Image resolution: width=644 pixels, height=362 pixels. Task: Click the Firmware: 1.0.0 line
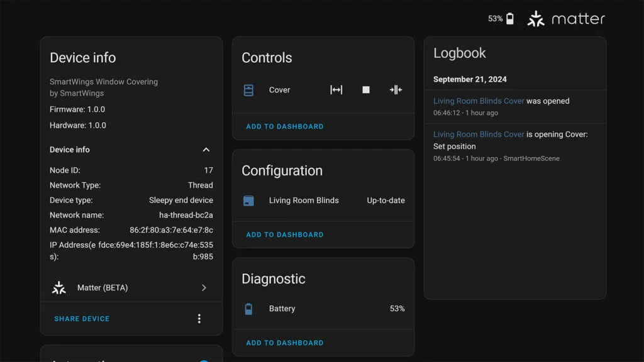tap(77, 109)
